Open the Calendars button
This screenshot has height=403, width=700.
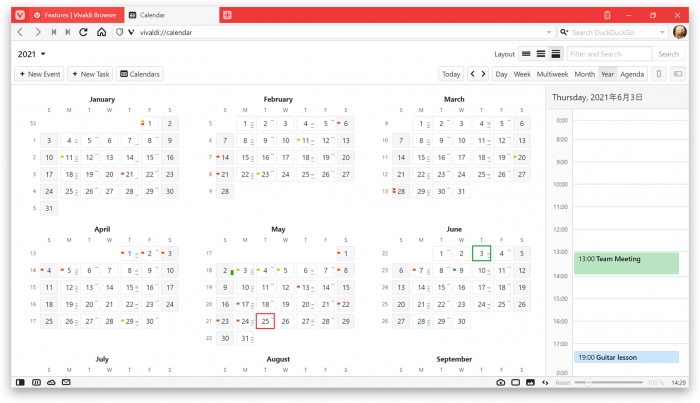point(140,74)
